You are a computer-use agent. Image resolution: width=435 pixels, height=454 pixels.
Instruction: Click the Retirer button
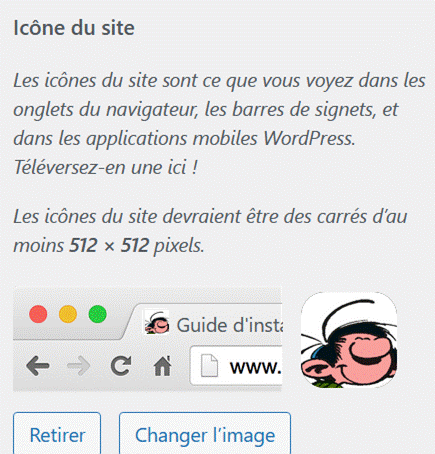tap(57, 433)
